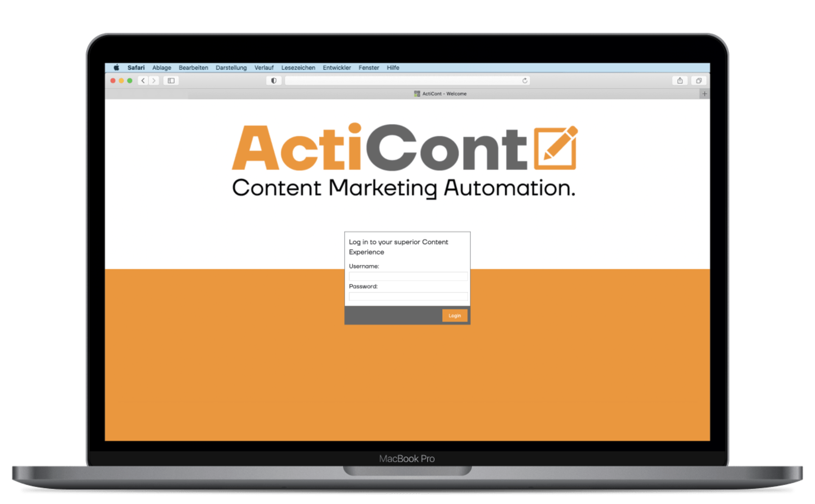Click the 'Log in to your superior Content Experience' text
This screenshot has width=815, height=504.
pyautogui.click(x=399, y=247)
